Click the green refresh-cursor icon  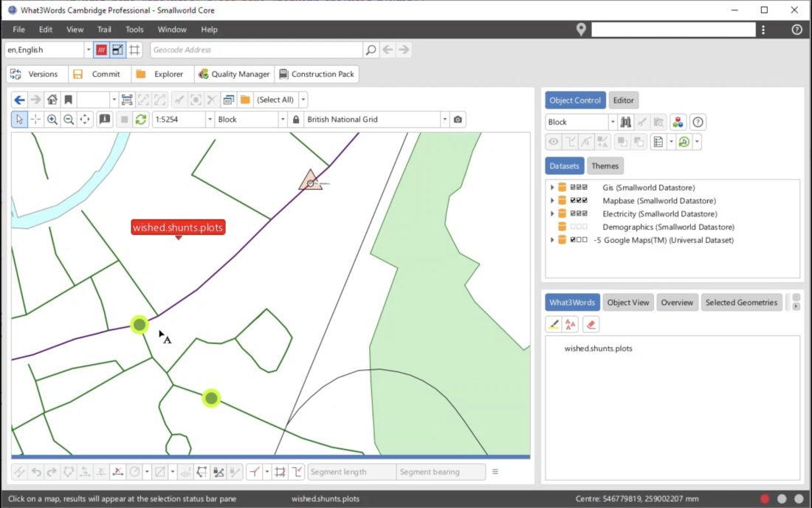pyautogui.click(x=684, y=141)
